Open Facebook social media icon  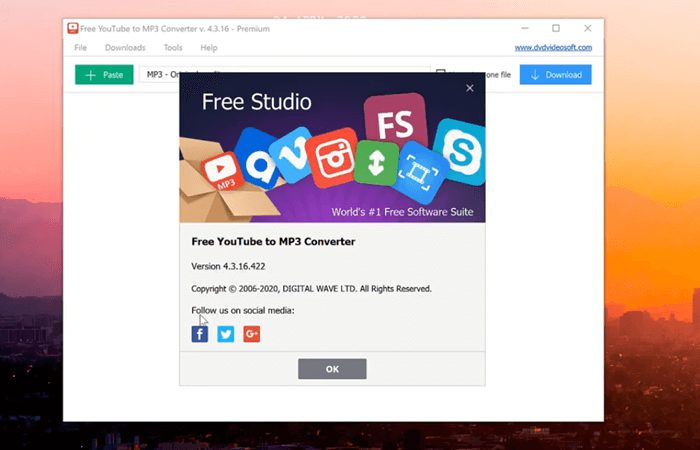click(200, 334)
